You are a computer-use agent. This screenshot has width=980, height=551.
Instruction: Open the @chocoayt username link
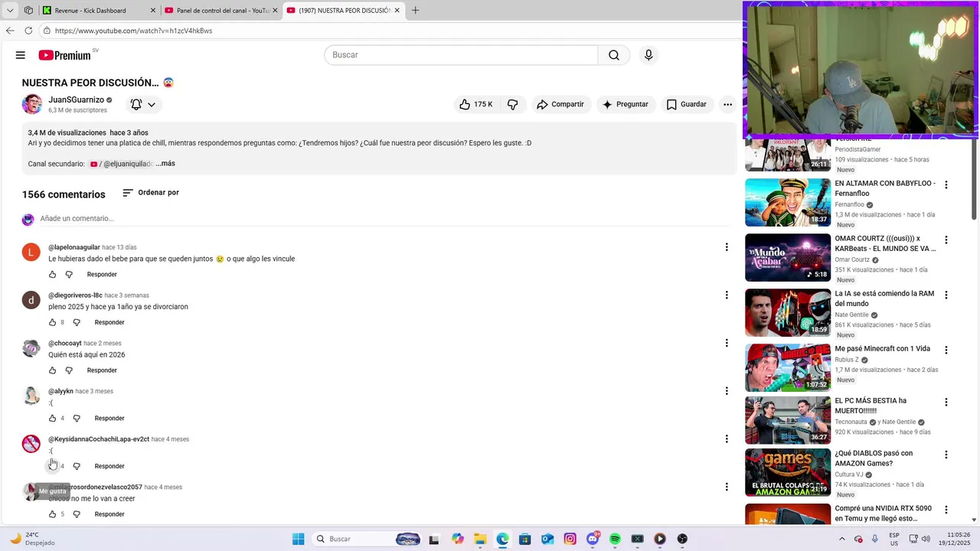point(65,344)
